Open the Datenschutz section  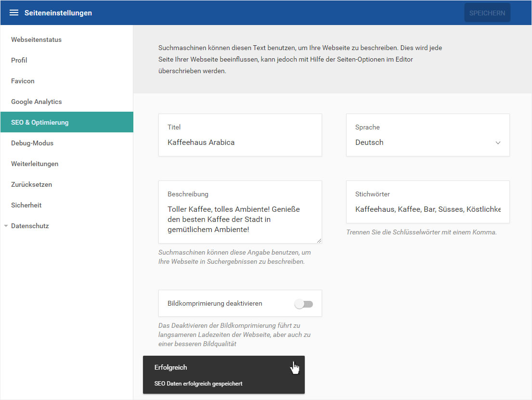click(x=30, y=226)
